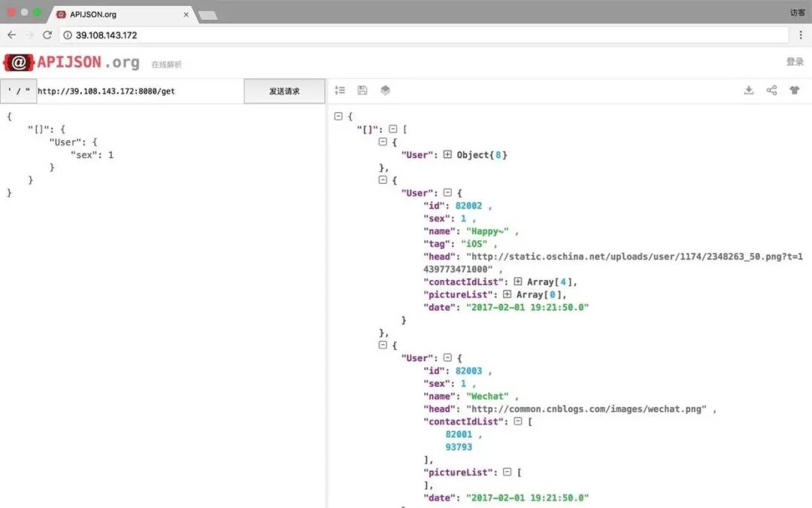812x508 pixels.
Task: Click the save icon in result toolbar
Action: 362,90
